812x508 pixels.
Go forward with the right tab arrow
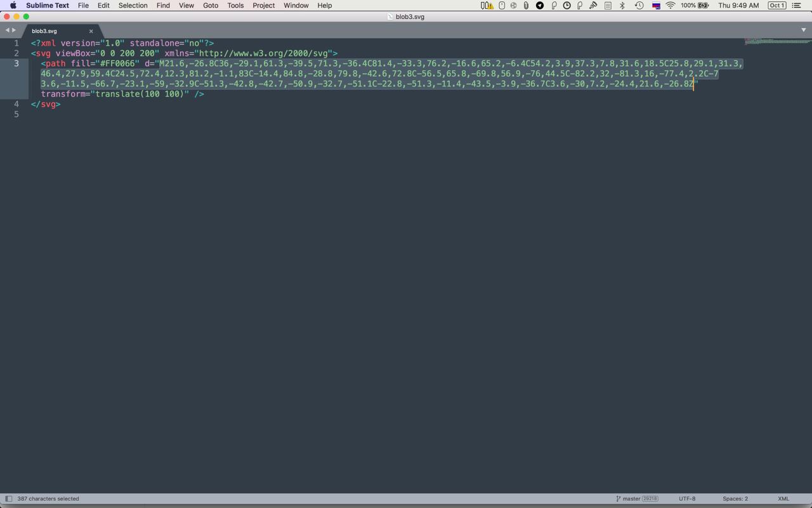pos(14,30)
